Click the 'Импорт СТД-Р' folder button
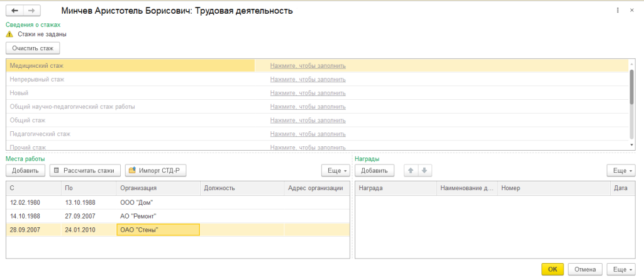The width and height of the screenshot is (644, 280). pyautogui.click(x=156, y=170)
